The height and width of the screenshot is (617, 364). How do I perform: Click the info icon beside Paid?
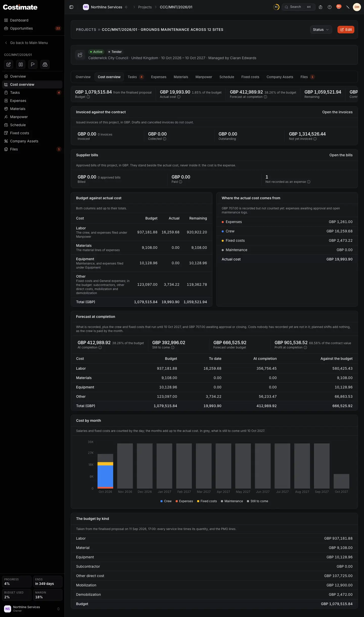[180, 182]
